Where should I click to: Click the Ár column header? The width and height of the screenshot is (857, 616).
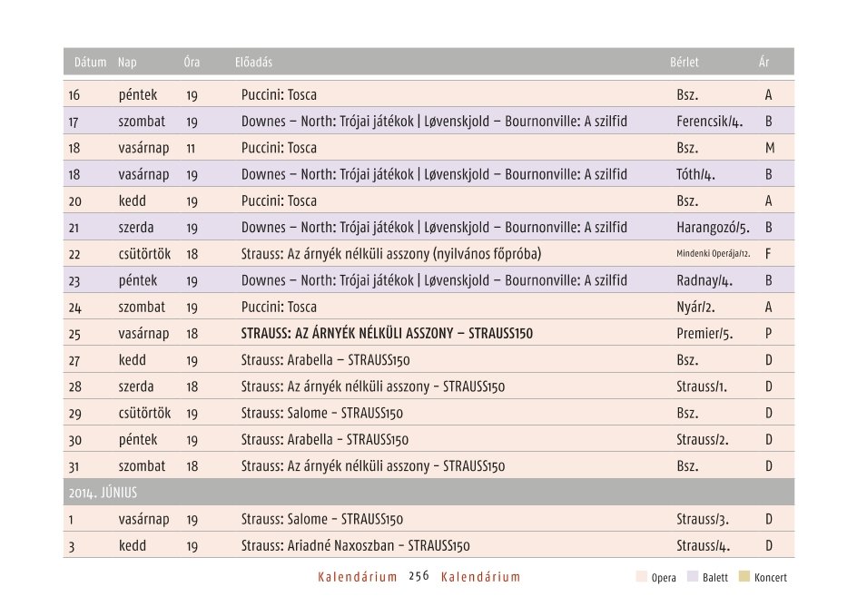(763, 62)
